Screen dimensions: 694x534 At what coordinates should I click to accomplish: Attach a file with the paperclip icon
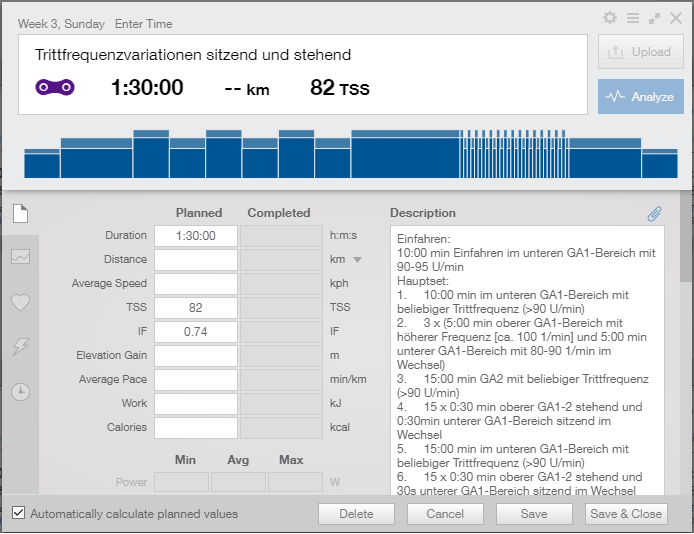(x=654, y=214)
